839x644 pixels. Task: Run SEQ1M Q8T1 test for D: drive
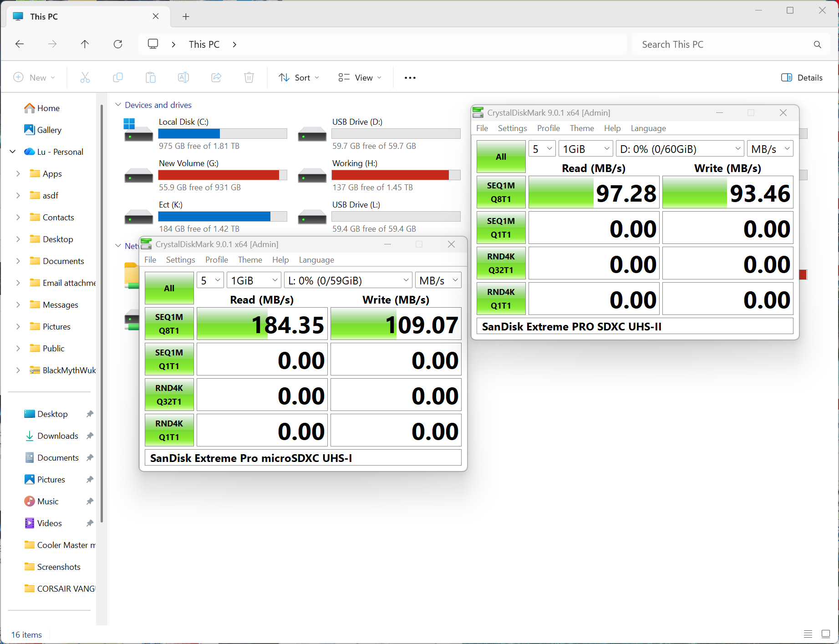501,192
